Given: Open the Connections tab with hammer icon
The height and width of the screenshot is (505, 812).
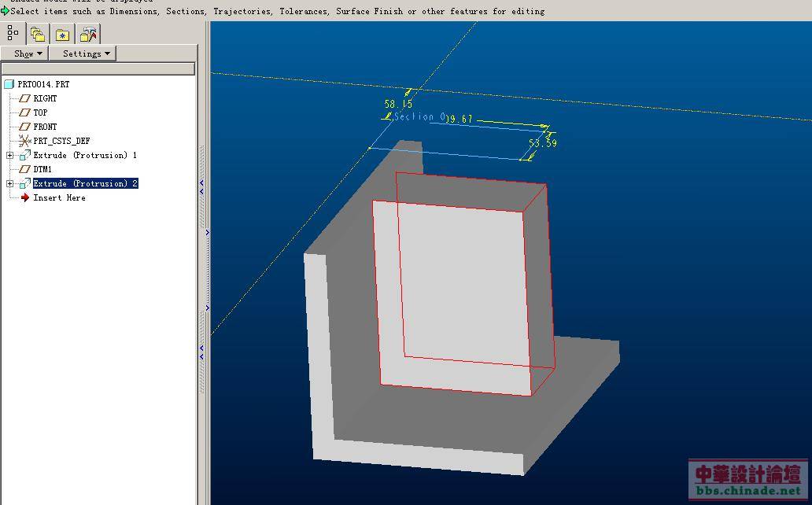Looking at the screenshot, I should [88, 35].
